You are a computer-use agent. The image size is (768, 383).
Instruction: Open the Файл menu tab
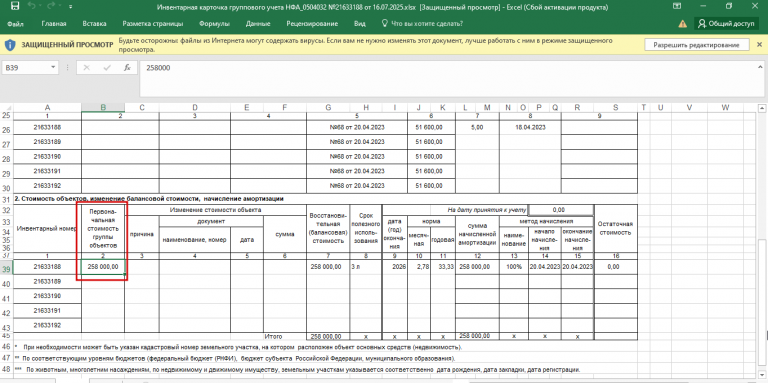16,24
